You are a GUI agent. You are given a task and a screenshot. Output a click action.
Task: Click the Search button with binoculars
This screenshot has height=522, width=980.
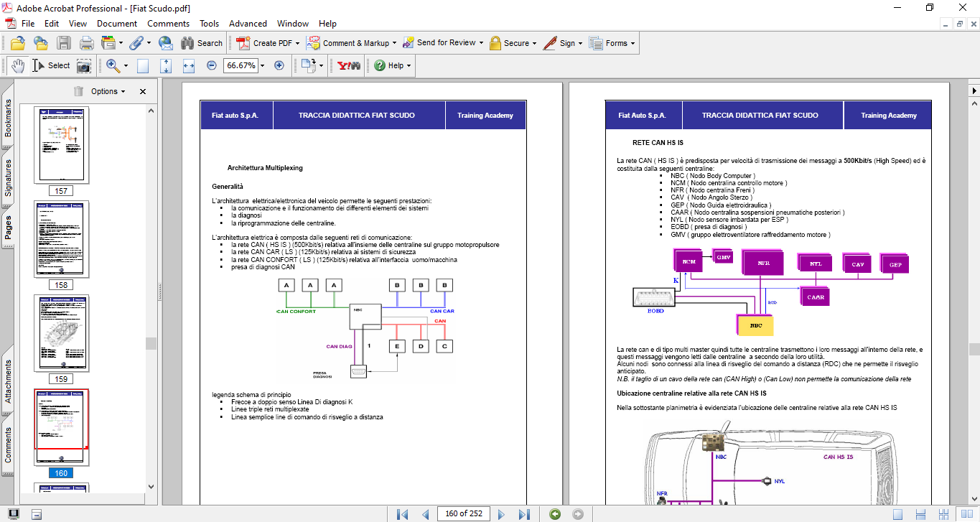click(202, 43)
